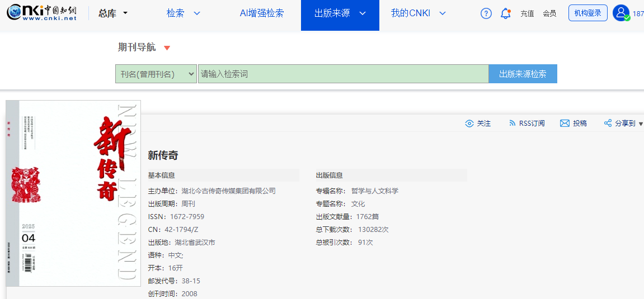Screen dimensions: 644x299
Task: Open AI增强检索 tab
Action: (x=262, y=13)
